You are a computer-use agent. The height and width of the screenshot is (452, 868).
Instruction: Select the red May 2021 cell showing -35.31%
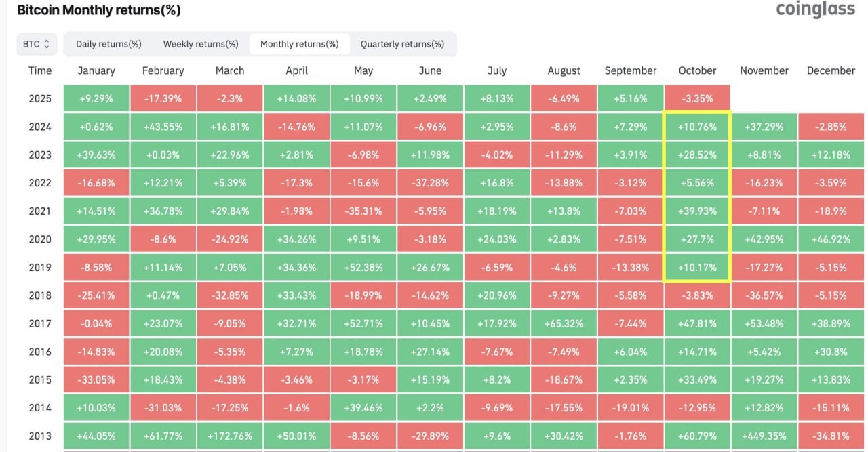click(363, 211)
